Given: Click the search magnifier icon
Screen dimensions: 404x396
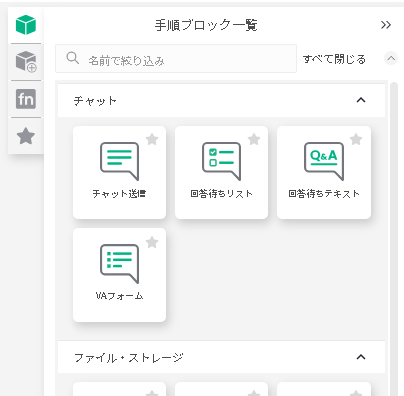Looking at the screenshot, I should 73,58.
